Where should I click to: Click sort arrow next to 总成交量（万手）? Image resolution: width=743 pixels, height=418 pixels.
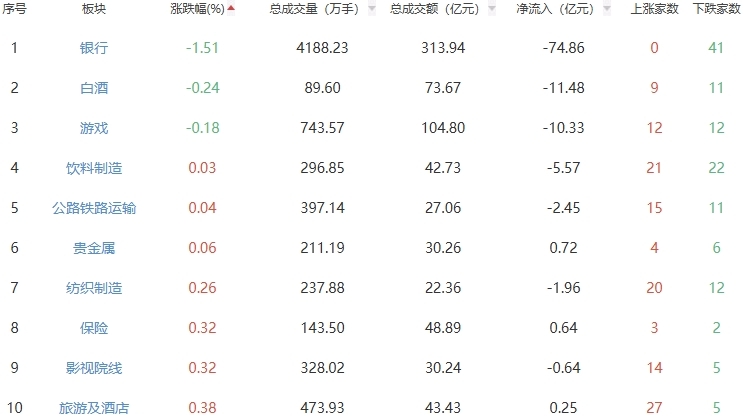(x=372, y=9)
